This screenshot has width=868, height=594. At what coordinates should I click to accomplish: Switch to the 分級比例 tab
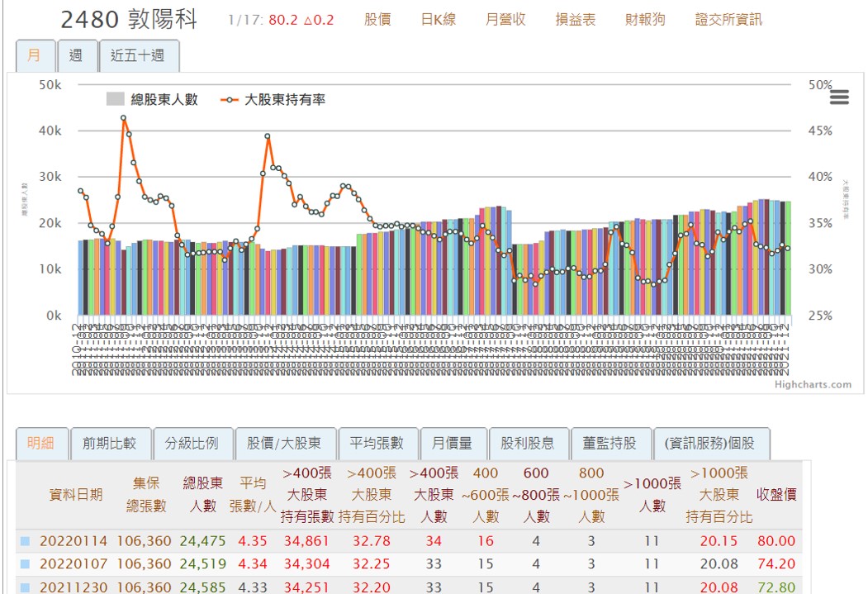point(192,444)
